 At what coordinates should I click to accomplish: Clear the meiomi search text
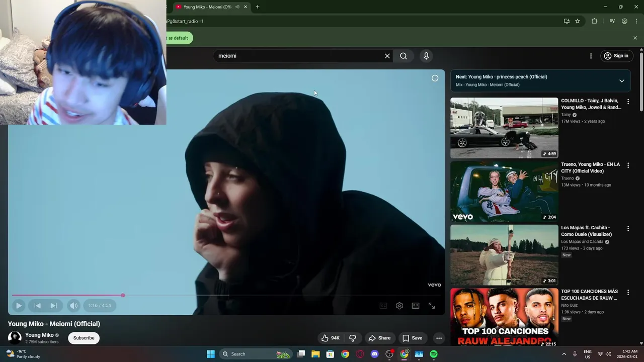click(x=387, y=56)
